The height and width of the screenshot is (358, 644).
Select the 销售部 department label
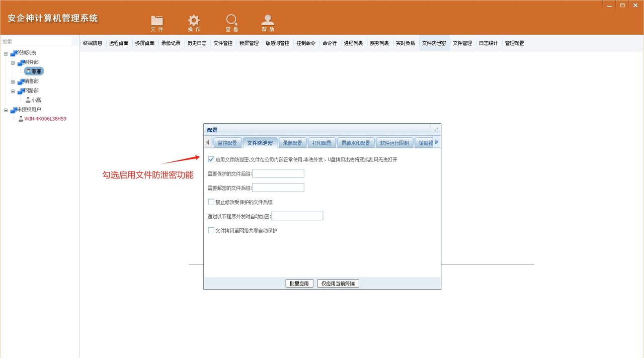click(x=31, y=81)
